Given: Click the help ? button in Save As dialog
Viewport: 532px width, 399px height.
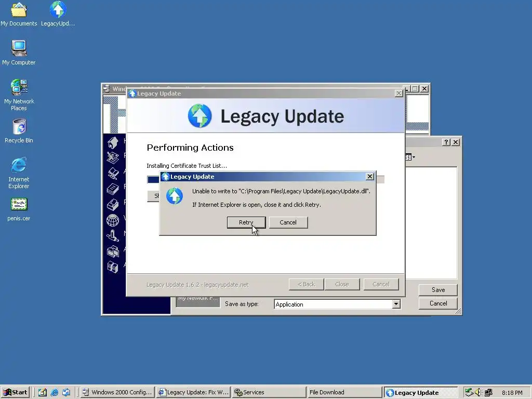Looking at the screenshot, I should 446,142.
